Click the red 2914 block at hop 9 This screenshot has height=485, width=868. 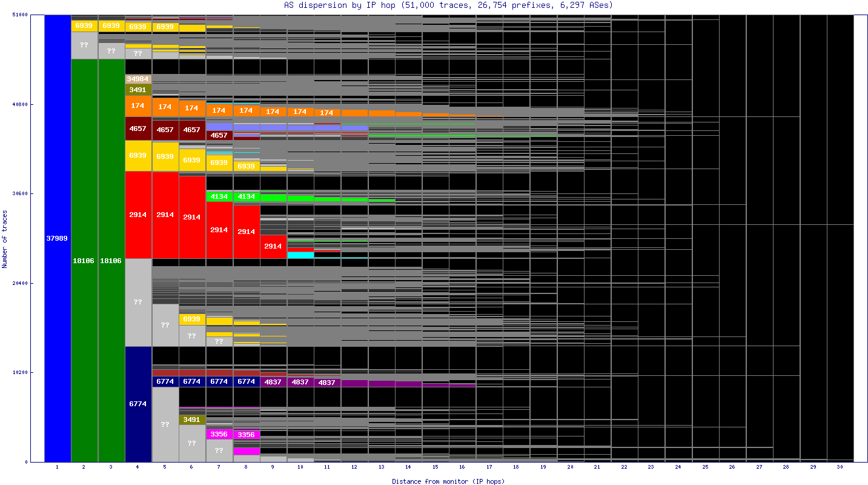click(x=273, y=246)
